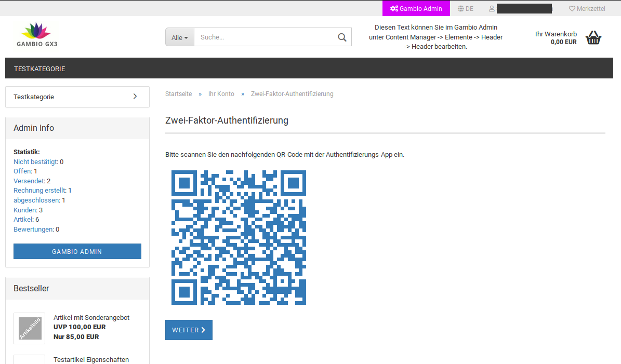
Task: Expand the Alle search category dropdown
Action: (x=180, y=37)
